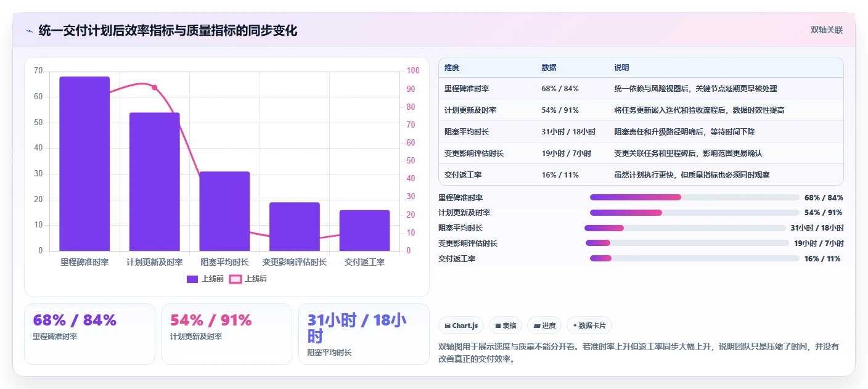The image size is (868, 389).
Task: Click the 交付返工率 label beside progress bar
Action: pos(457,258)
